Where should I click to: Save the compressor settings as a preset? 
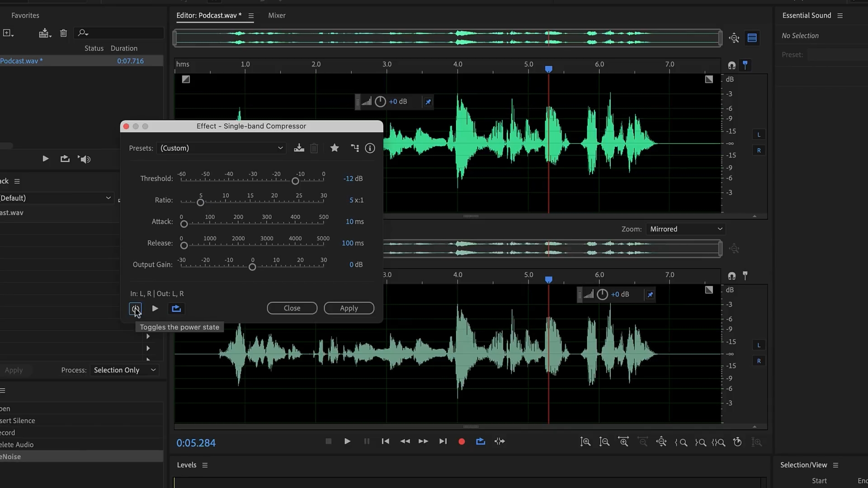tap(299, 148)
